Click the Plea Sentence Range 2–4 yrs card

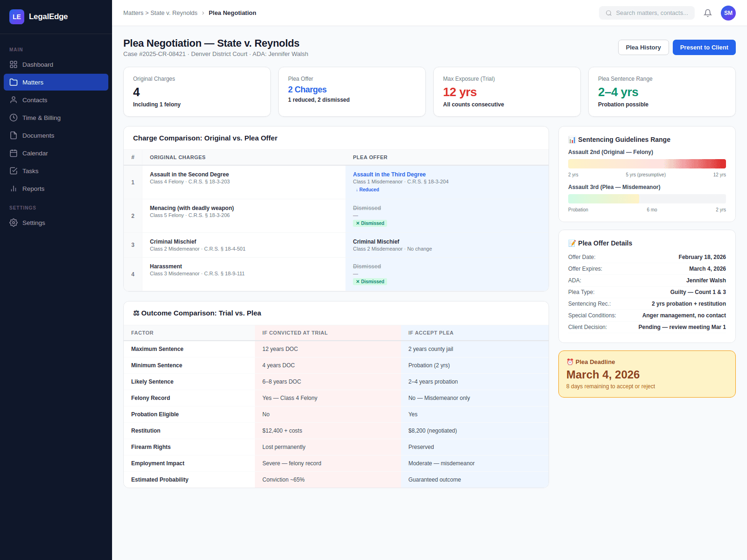(x=662, y=92)
